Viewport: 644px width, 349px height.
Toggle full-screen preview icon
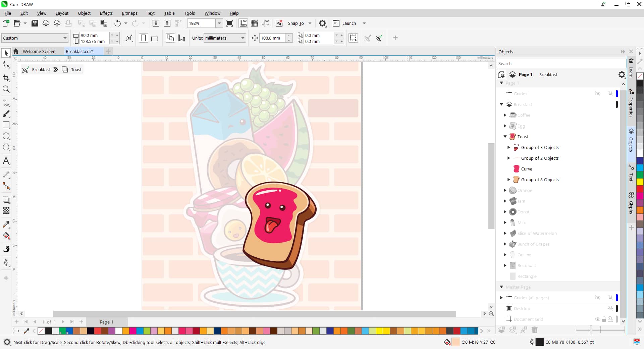pos(229,23)
